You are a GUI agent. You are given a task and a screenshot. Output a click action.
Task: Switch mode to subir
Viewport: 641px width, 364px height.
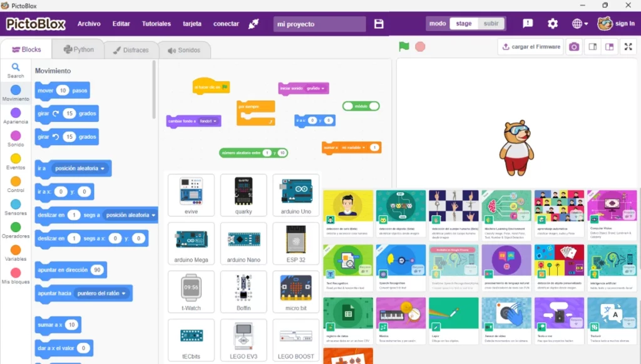[491, 23]
